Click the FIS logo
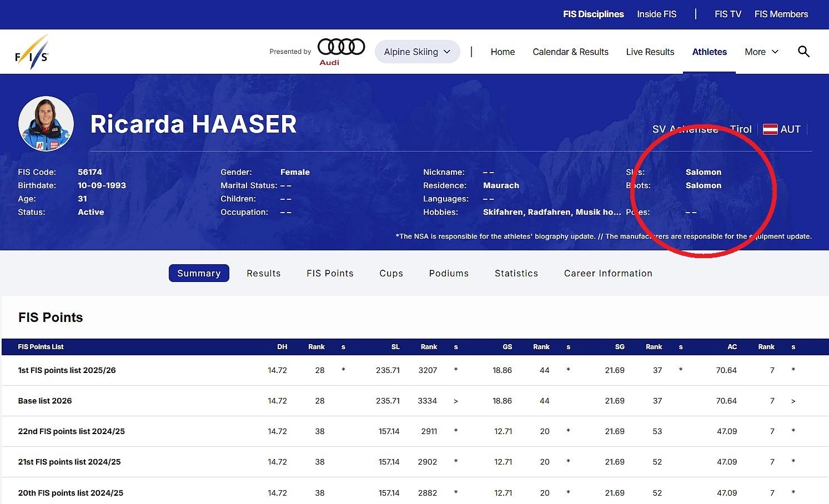Viewport: 829px width, 504px height. click(x=32, y=52)
